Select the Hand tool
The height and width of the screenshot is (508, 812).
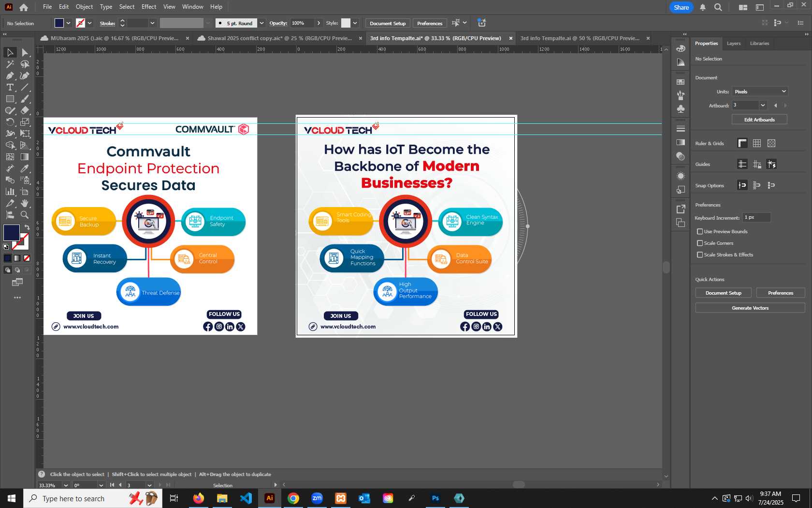pos(25,203)
